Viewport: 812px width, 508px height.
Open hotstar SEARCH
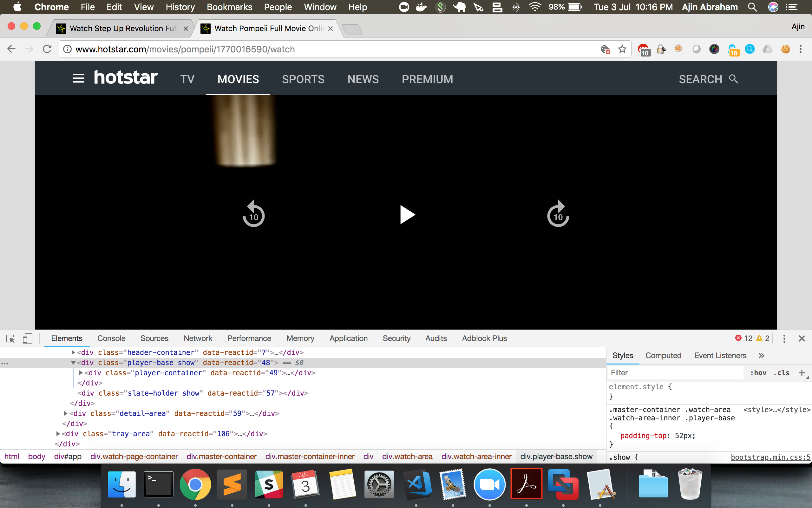pos(708,79)
